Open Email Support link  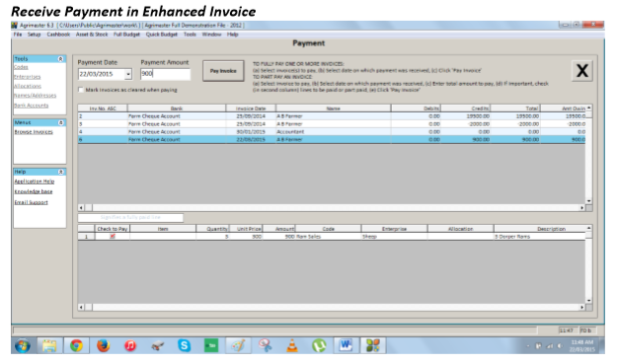[x=31, y=202]
